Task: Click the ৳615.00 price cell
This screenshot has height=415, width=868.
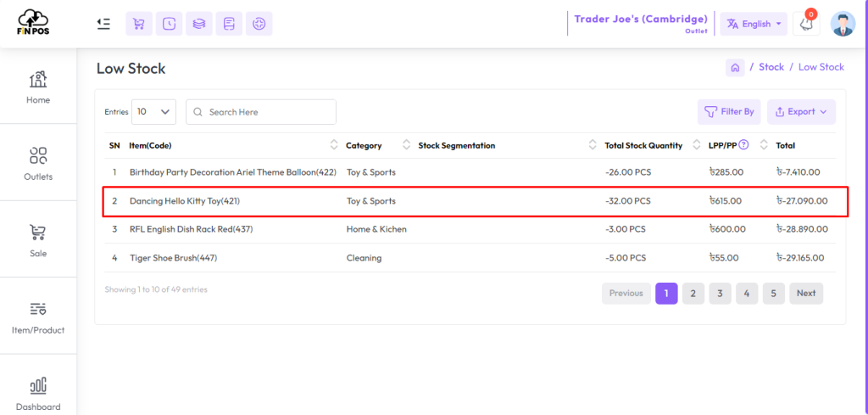Action: tap(726, 201)
